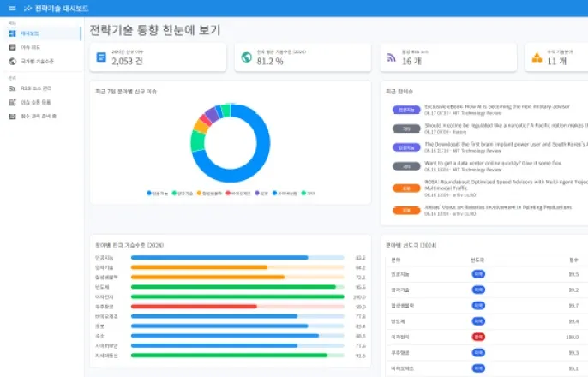The width and height of the screenshot is (588, 377).
Task: Open the Want to get a data center online article
Action: tap(493, 163)
